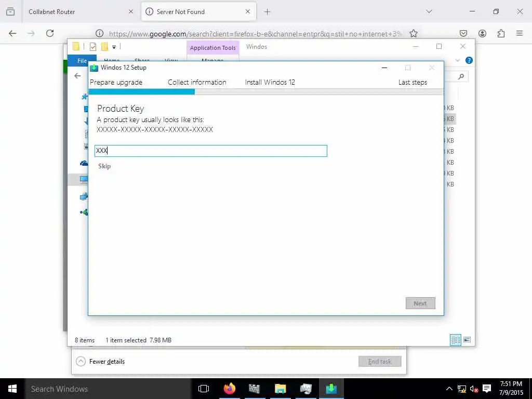Image resolution: width=532 pixels, height=399 pixels.
Task: Open the Firefox account icon
Action: click(482, 33)
